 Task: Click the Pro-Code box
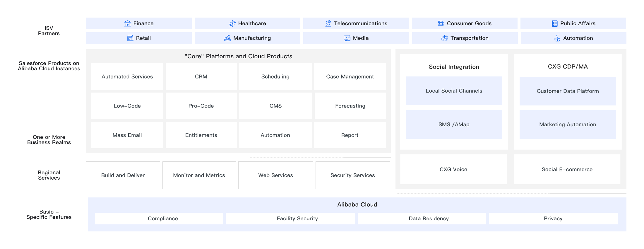[201, 106]
